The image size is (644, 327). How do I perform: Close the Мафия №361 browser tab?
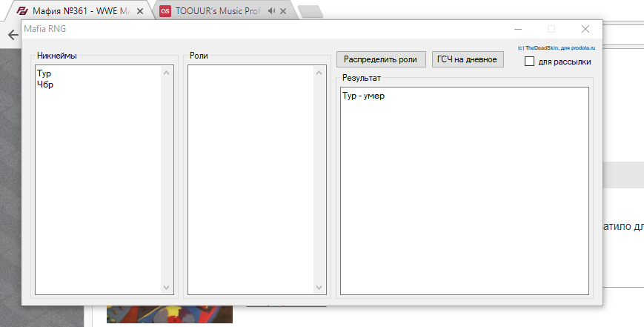(x=140, y=12)
